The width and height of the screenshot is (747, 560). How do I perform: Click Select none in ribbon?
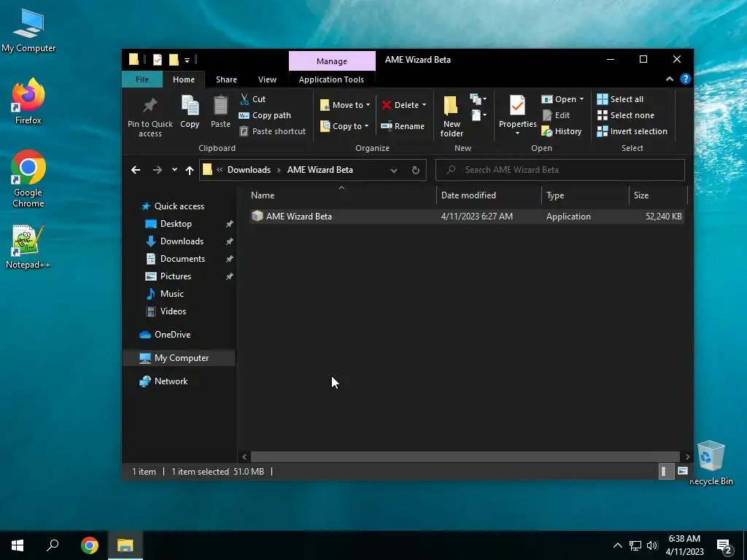coord(625,115)
